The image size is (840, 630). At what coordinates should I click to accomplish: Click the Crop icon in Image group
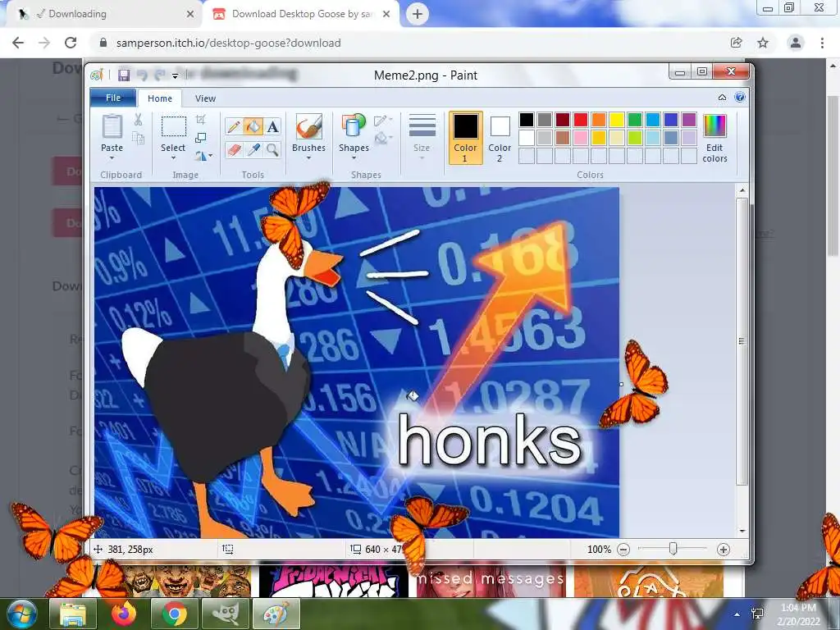[201, 120]
